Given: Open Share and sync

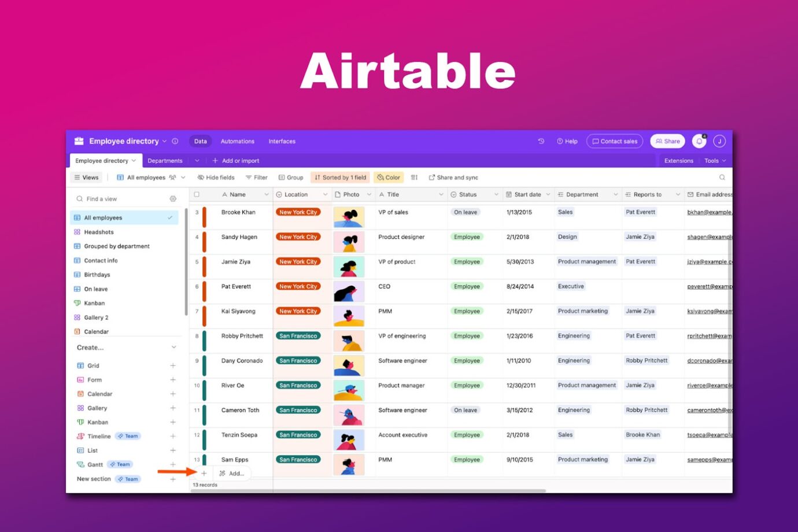Looking at the screenshot, I should click(x=453, y=178).
